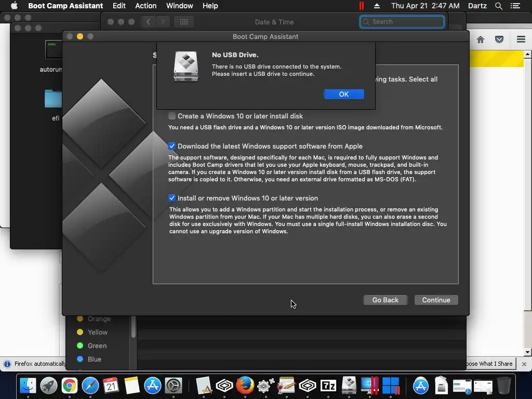Image resolution: width=532 pixels, height=399 pixels.
Task: Click the eject icon in menu bar
Action: pos(377,6)
